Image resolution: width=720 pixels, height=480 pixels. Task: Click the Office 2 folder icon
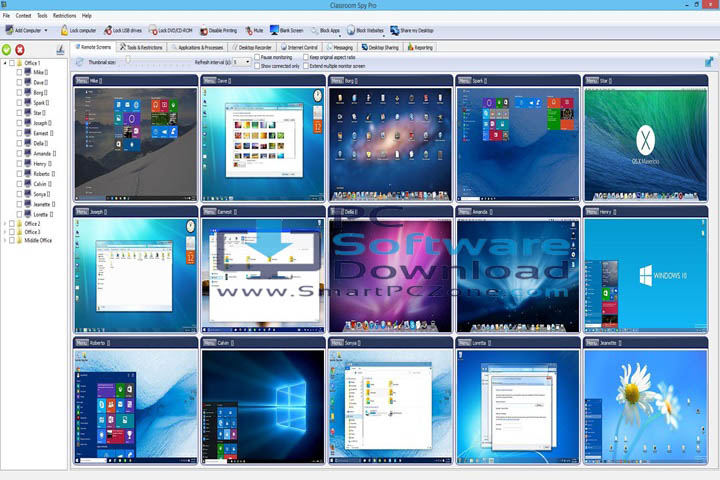20,224
